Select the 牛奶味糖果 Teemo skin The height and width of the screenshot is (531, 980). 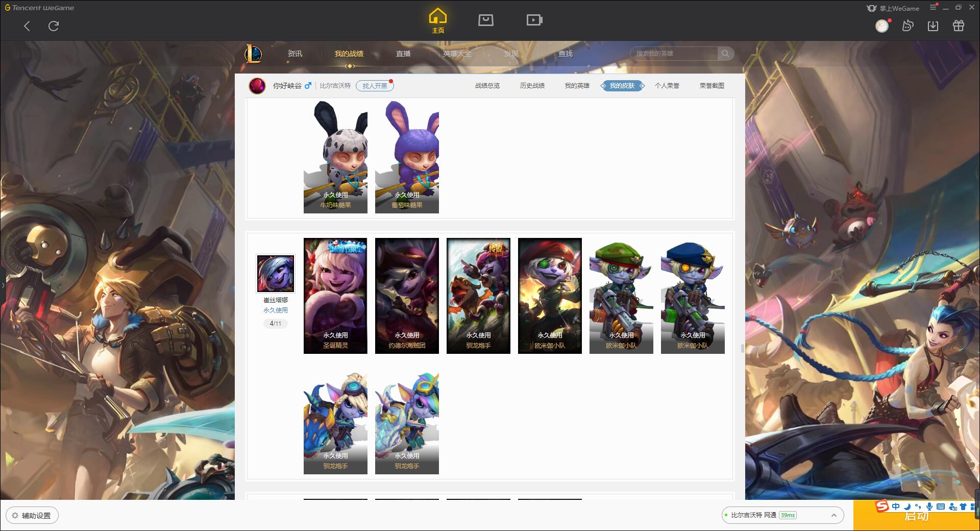335,157
